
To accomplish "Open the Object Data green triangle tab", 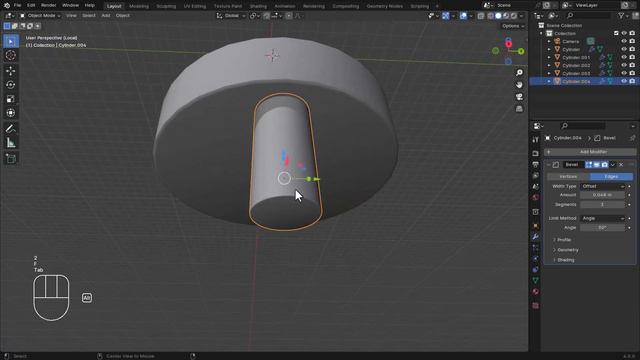I will pos(536,280).
